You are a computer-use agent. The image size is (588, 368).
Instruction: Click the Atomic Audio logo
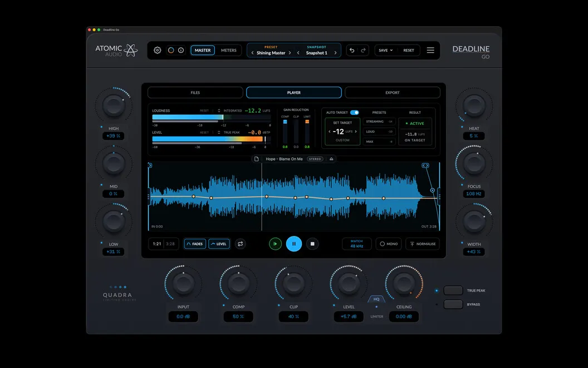116,50
